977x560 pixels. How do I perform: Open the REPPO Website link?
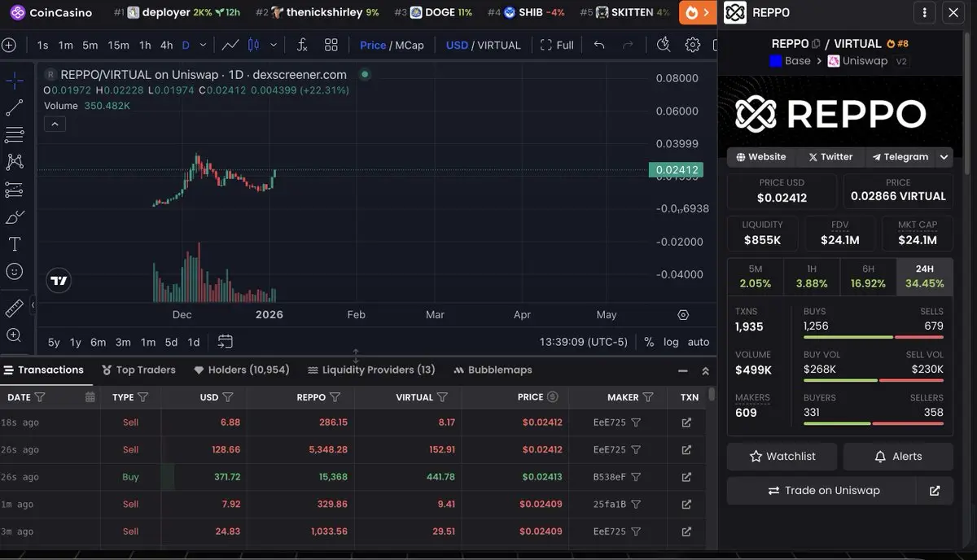(x=761, y=157)
